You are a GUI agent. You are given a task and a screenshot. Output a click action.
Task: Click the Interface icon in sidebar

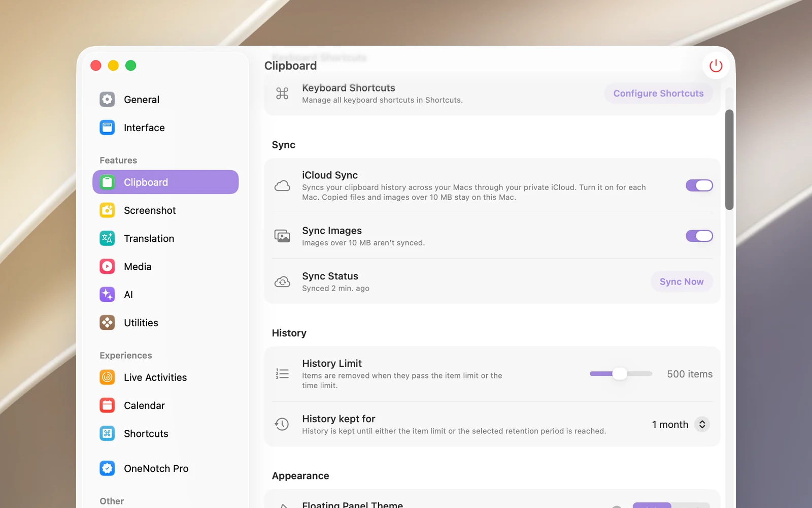click(107, 128)
